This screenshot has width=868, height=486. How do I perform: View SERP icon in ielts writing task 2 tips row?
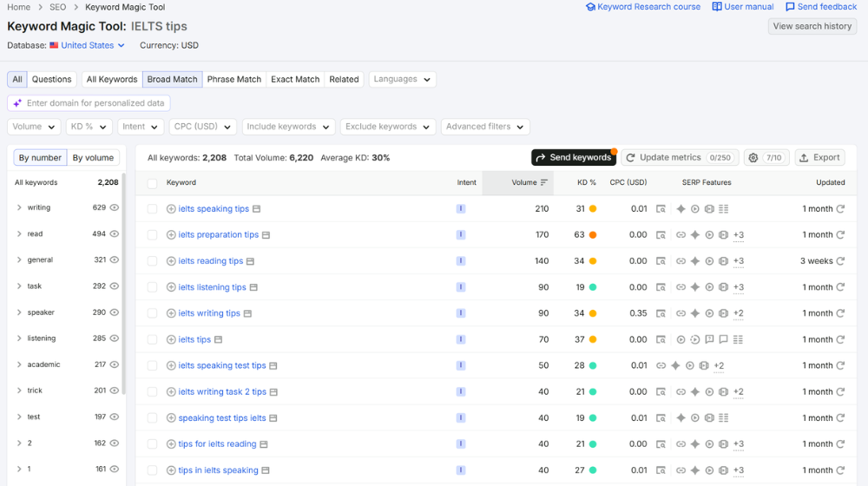point(661,391)
